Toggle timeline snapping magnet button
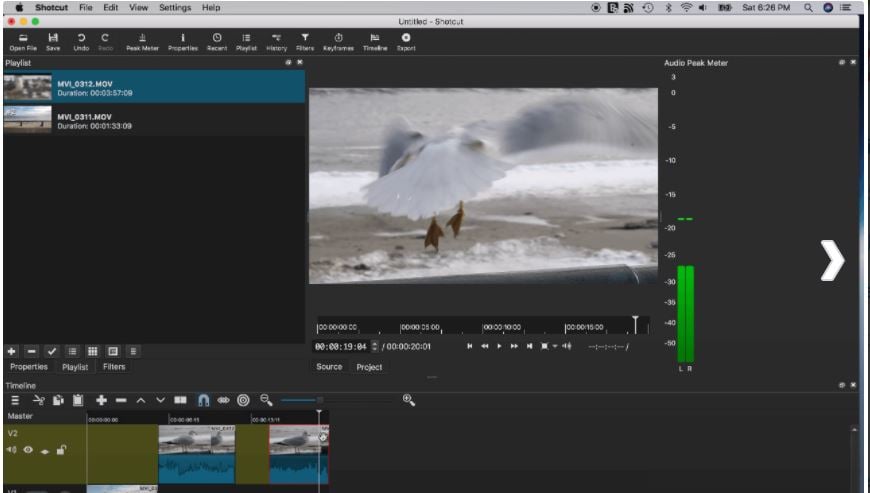 (x=203, y=400)
